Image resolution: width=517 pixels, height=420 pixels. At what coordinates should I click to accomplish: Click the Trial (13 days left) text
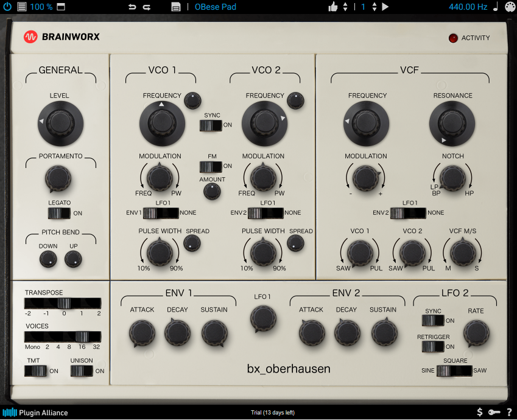[273, 413]
